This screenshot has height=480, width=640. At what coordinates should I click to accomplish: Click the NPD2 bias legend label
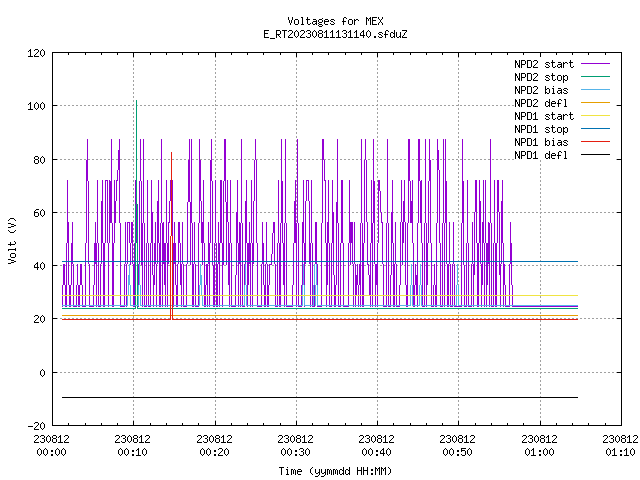click(541, 90)
